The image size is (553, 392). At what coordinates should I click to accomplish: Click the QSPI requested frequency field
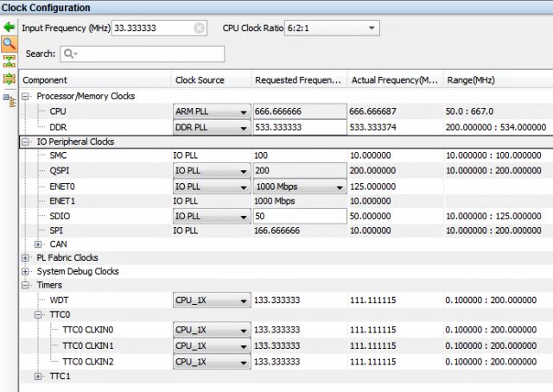[298, 171]
